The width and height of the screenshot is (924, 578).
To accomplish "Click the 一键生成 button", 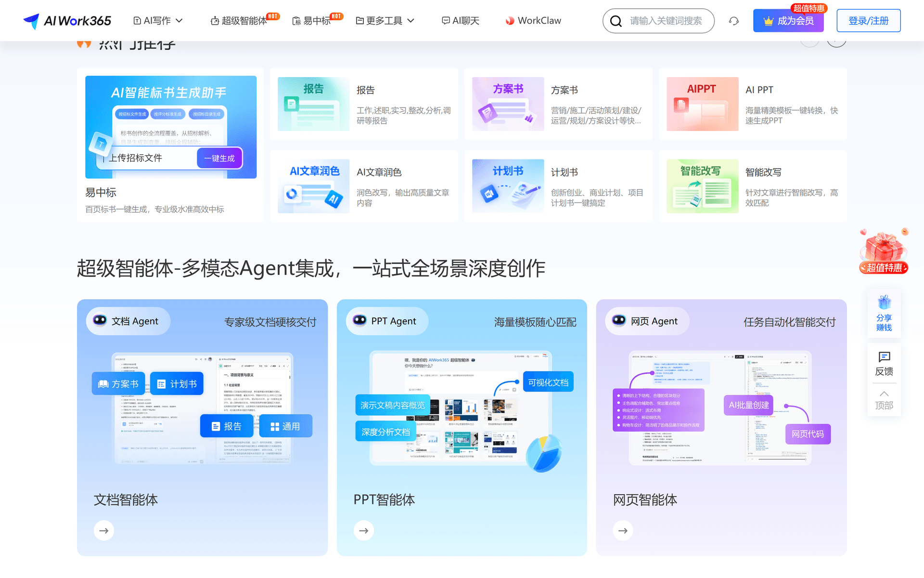I will [219, 158].
